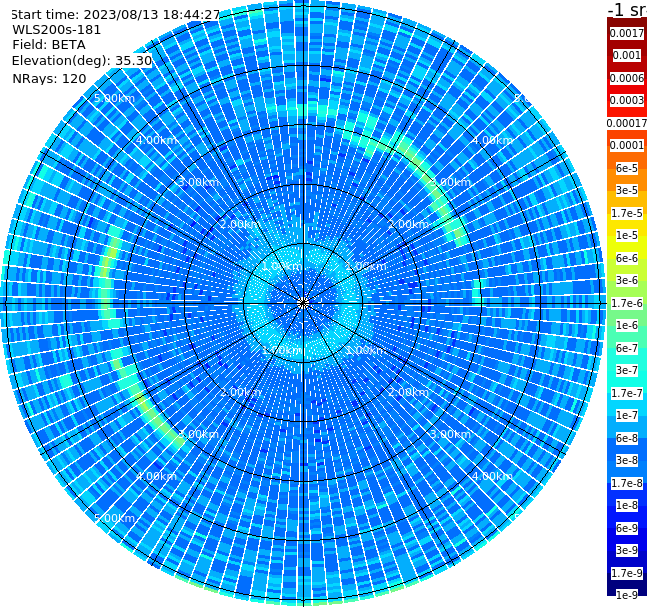Select the 1.7e-8 blue colorbar level

626,483
